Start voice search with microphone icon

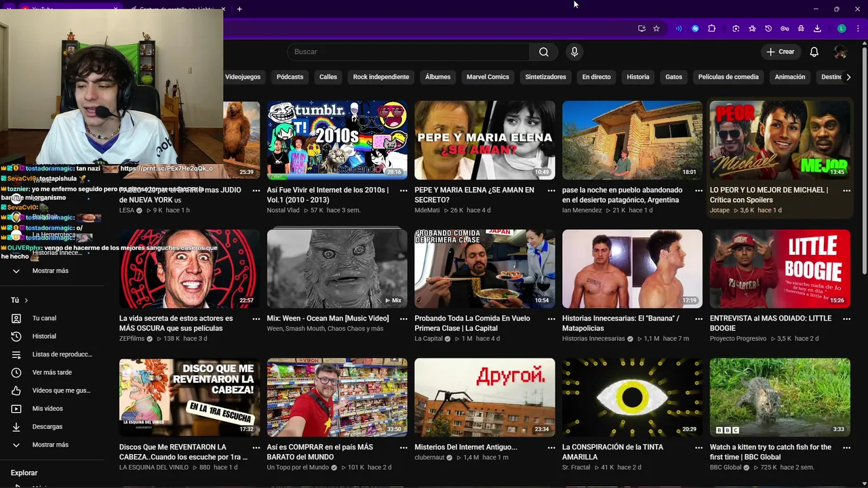[x=574, y=52]
